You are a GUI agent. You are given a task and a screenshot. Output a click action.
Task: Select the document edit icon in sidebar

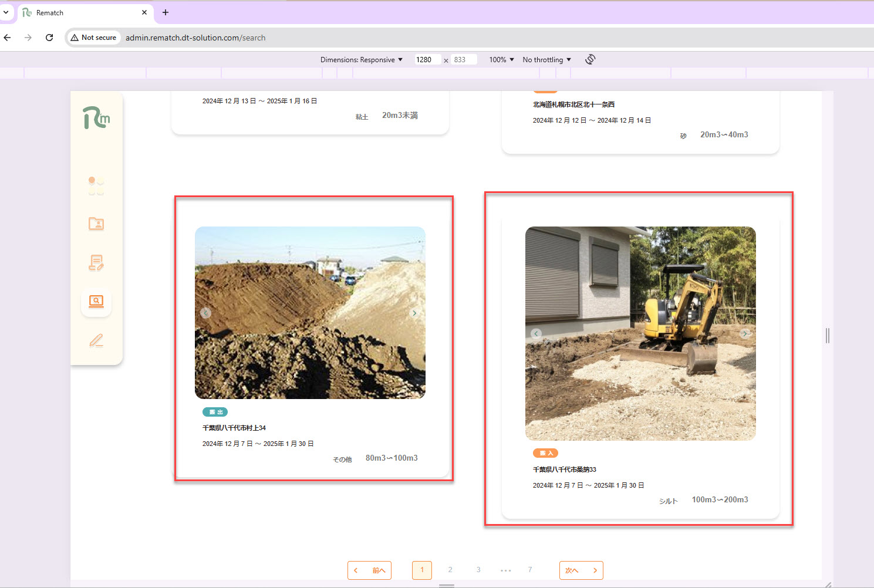point(96,263)
